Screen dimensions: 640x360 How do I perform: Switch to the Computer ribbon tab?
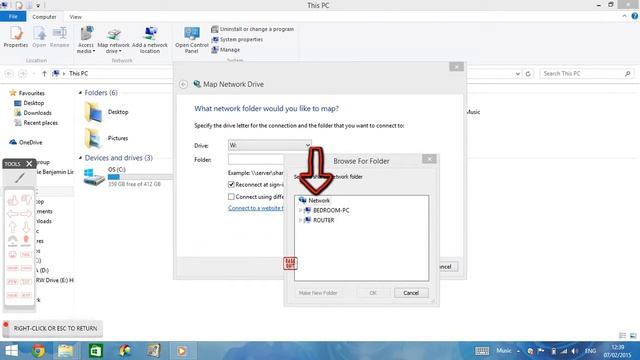(44, 17)
